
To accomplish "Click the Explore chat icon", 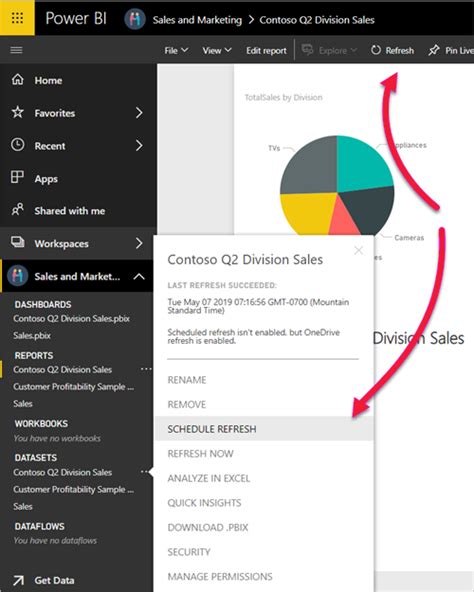I will [x=307, y=49].
